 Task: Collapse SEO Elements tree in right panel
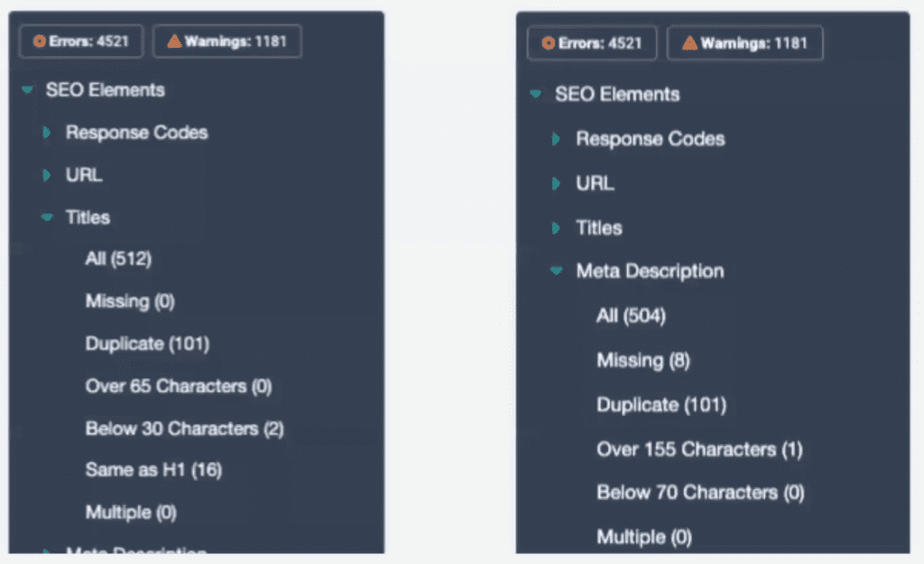pyautogui.click(x=536, y=94)
